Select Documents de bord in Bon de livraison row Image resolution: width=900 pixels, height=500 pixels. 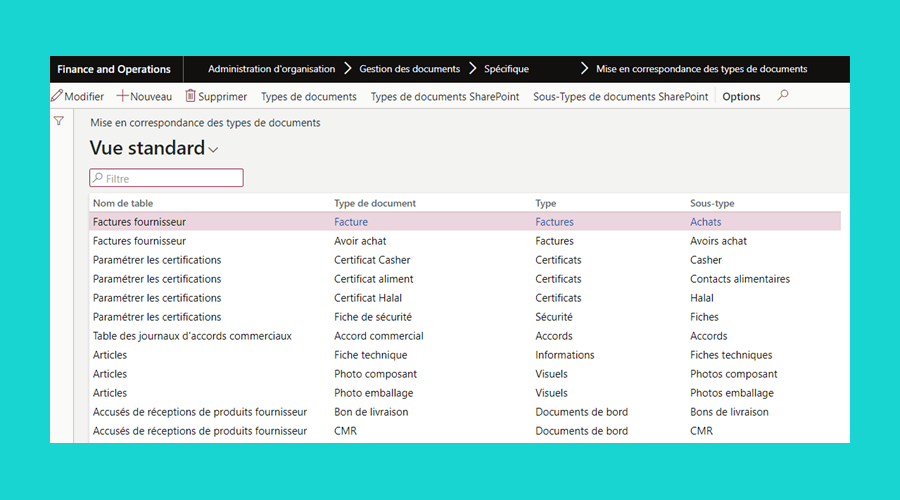[x=581, y=412]
